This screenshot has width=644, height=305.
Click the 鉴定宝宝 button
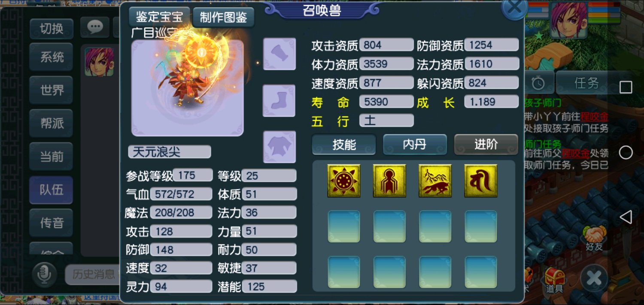pyautogui.click(x=159, y=17)
